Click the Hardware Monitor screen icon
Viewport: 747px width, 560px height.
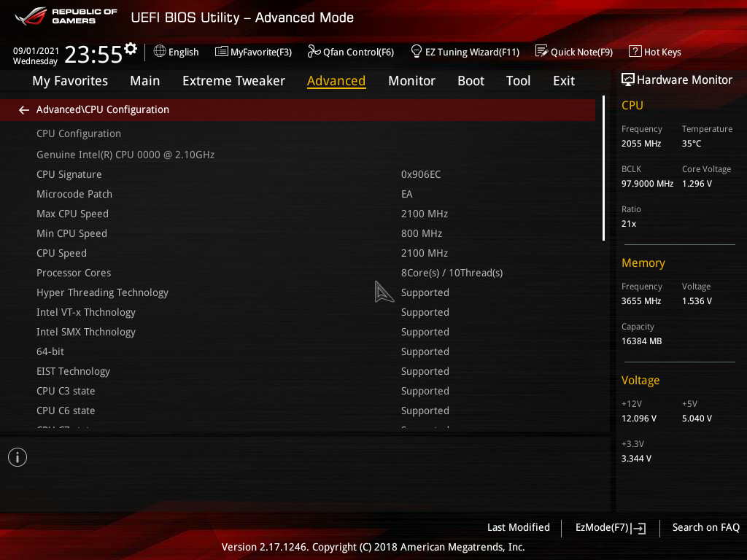pos(628,80)
